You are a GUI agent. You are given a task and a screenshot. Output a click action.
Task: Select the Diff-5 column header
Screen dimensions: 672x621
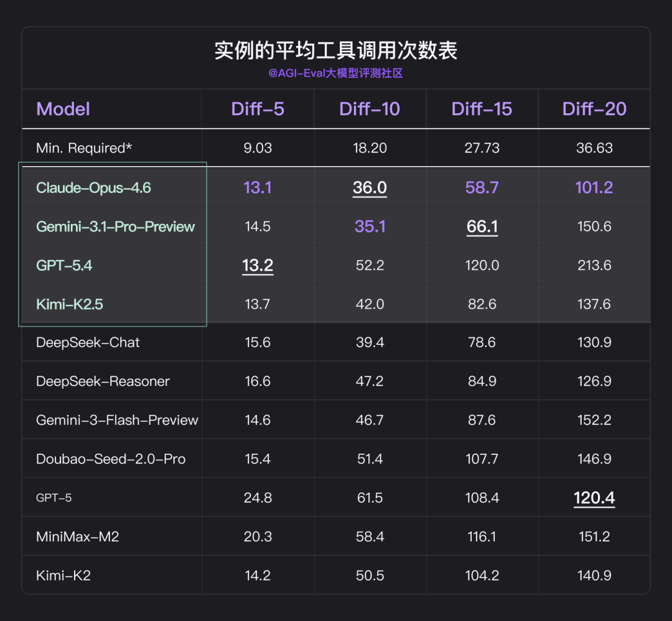click(x=258, y=109)
